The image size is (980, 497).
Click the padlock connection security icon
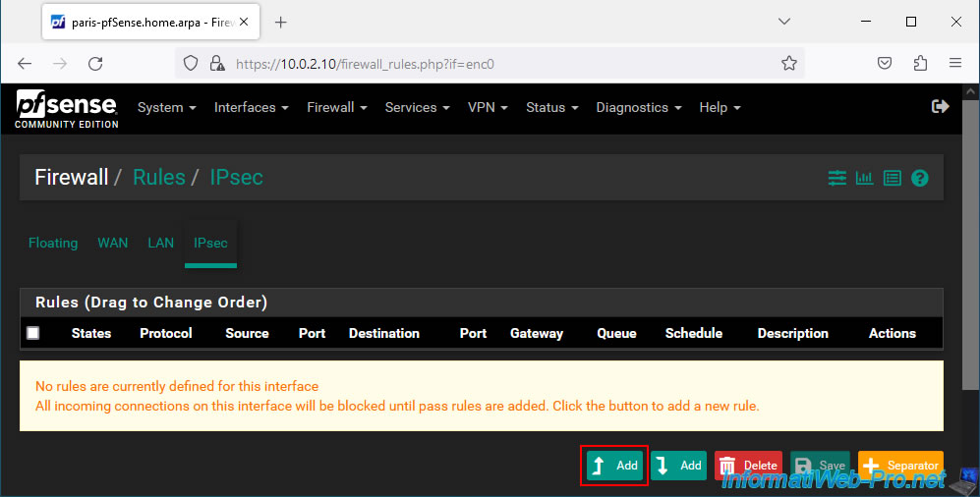point(217,64)
